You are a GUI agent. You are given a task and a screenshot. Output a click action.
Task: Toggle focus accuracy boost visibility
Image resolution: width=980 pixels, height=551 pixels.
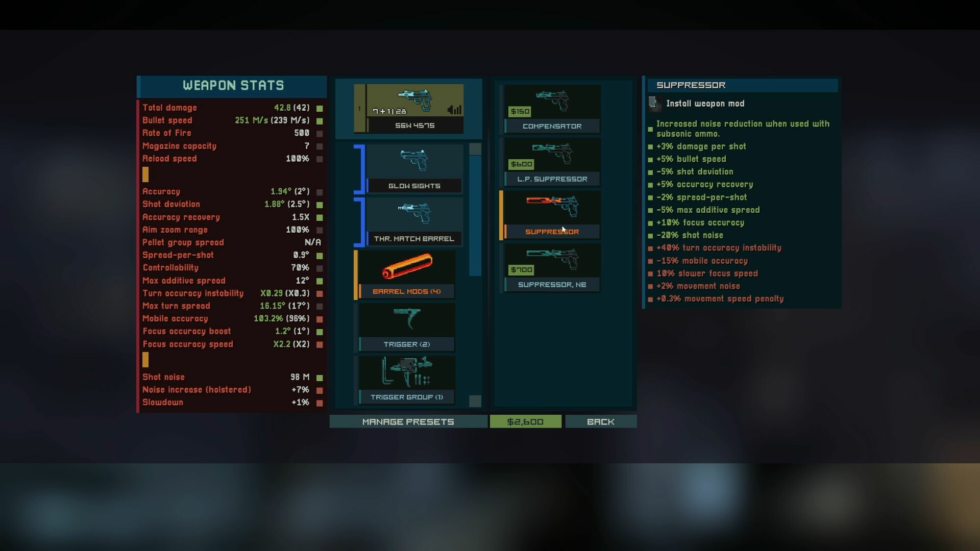click(319, 331)
